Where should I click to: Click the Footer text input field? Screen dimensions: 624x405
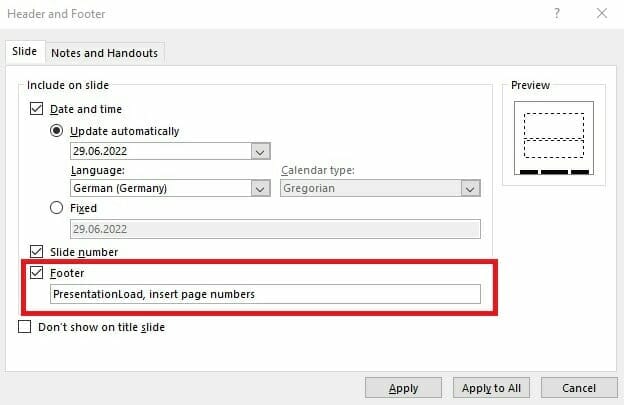click(x=265, y=294)
